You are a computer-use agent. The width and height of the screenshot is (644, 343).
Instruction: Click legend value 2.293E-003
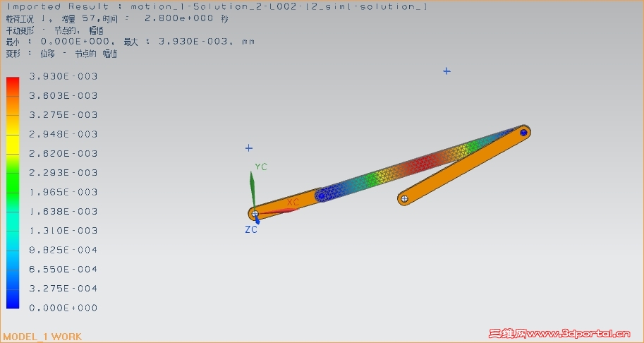pyautogui.click(x=63, y=173)
